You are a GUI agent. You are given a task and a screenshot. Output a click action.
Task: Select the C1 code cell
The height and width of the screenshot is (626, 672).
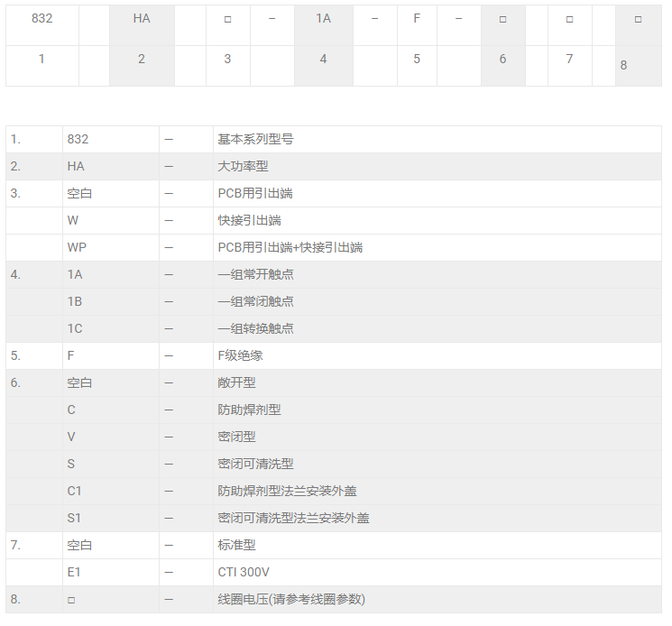[x=75, y=491]
